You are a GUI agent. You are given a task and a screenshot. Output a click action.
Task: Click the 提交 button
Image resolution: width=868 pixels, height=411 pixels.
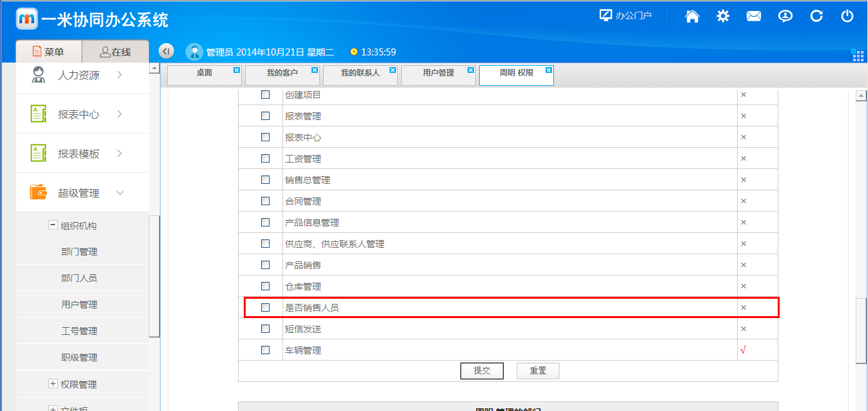[482, 371]
